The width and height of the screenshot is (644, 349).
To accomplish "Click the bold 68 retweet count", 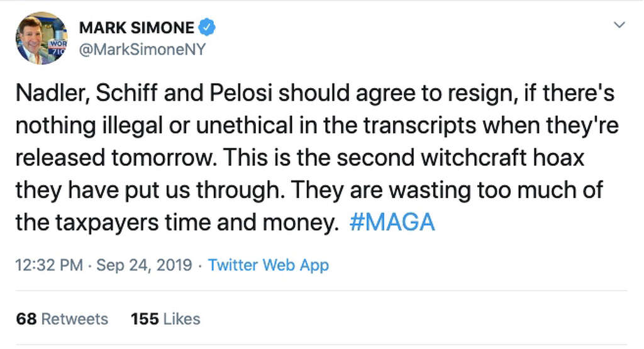I will pyautogui.click(x=26, y=319).
